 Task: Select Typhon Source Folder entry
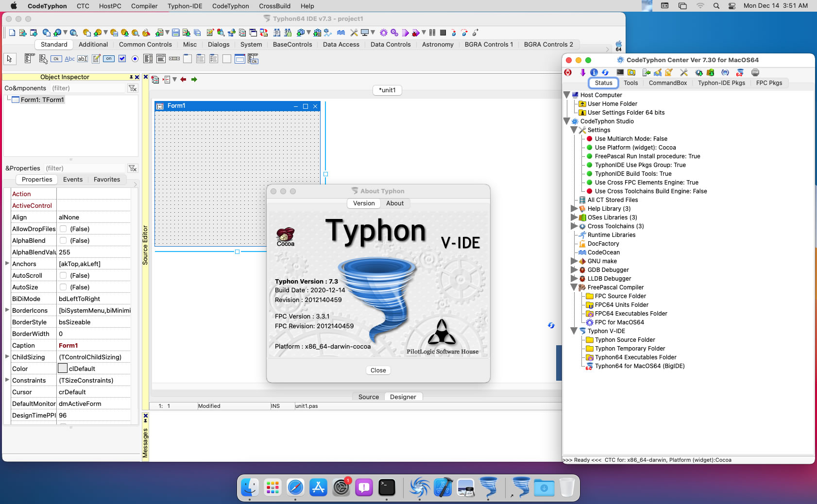(625, 340)
